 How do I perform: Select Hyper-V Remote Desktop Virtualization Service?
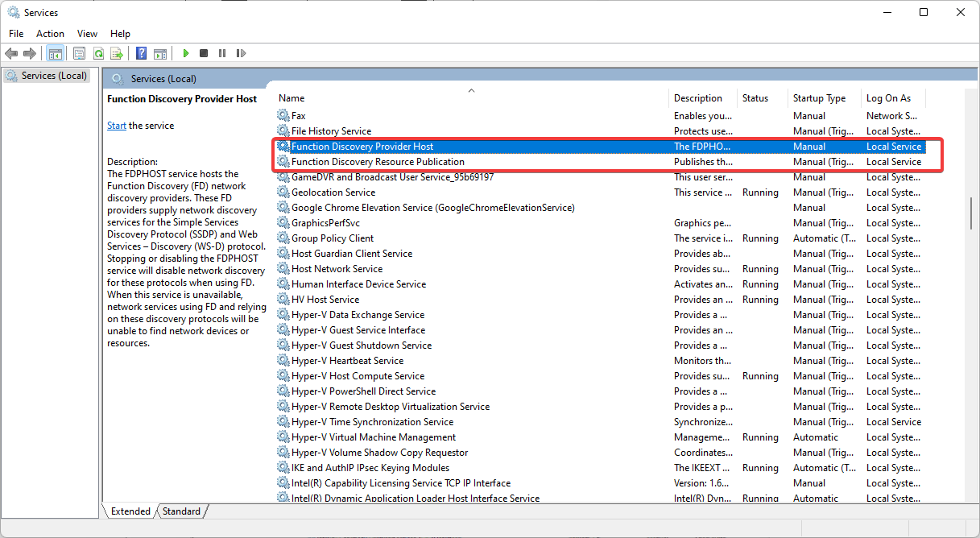coord(600,407)
